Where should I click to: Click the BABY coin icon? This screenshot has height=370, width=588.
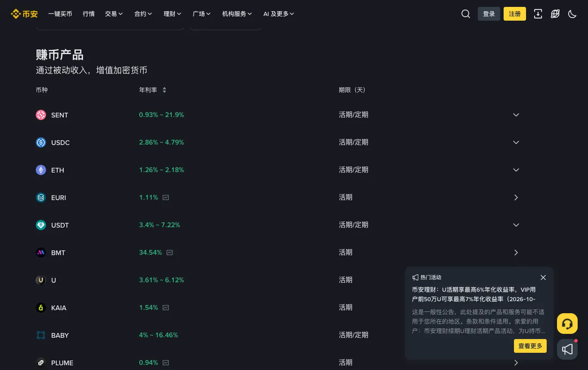(41, 335)
